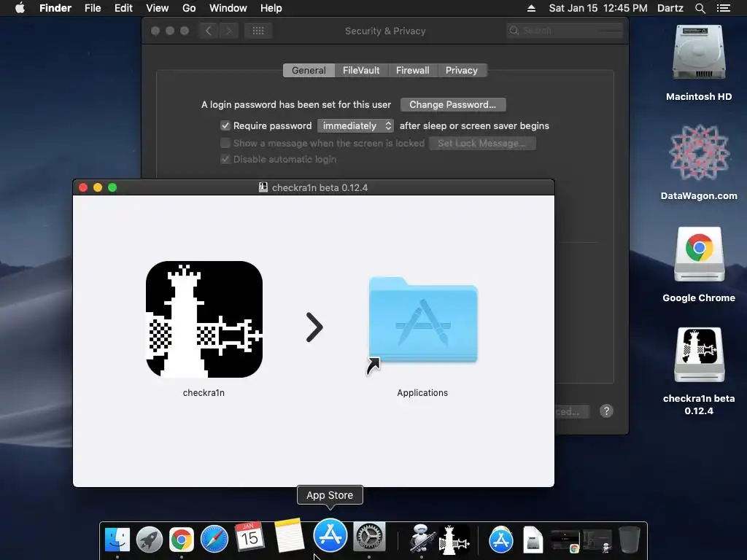Open the Go menu
The width and height of the screenshot is (747, 560).
[189, 8]
